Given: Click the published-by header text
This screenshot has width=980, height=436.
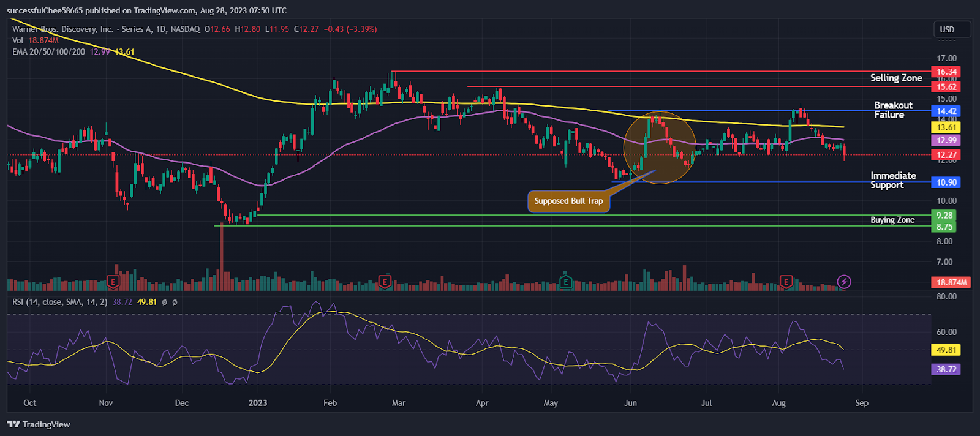Looking at the screenshot, I should point(146,10).
